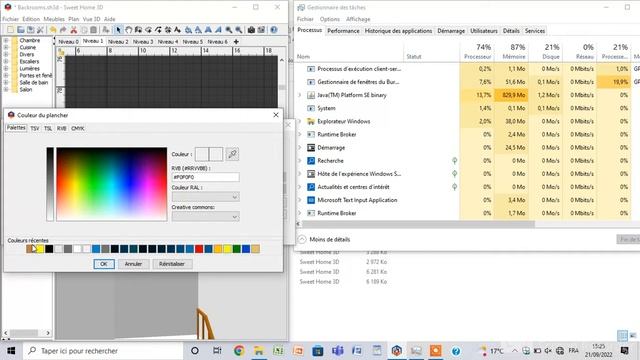This screenshot has width=640, height=360.
Task: Open the Démarrage tab in Task Manager
Action: click(451, 31)
